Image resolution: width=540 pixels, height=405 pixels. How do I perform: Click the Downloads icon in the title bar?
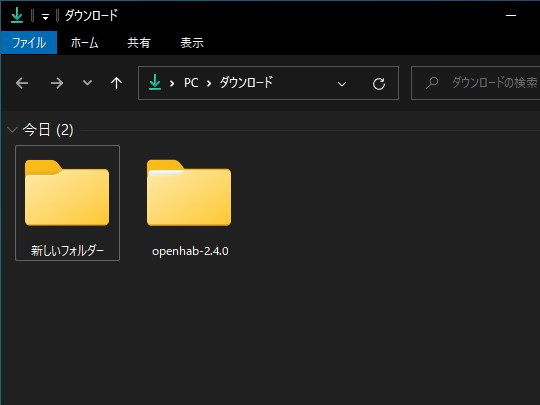pos(17,15)
